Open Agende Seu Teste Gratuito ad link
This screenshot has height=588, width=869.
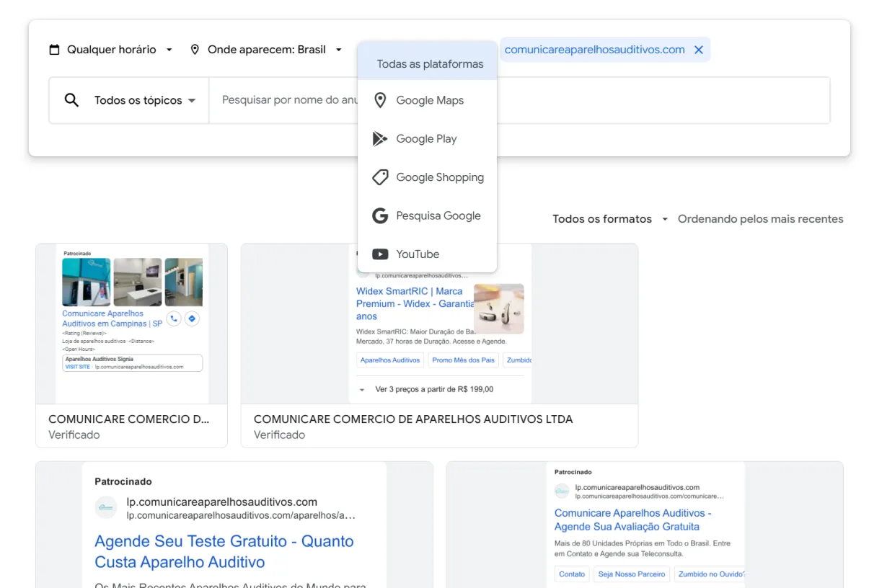224,551
